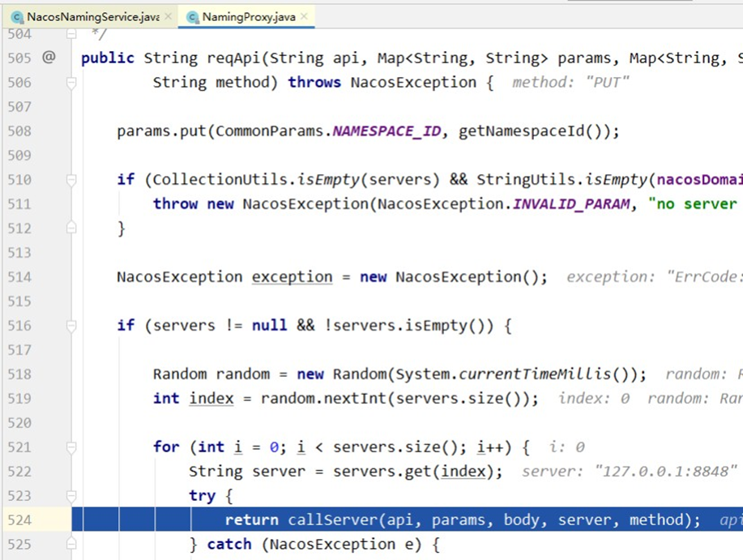Switch to the NamingProxy.java tab
743x560 pixels.
tap(248, 17)
